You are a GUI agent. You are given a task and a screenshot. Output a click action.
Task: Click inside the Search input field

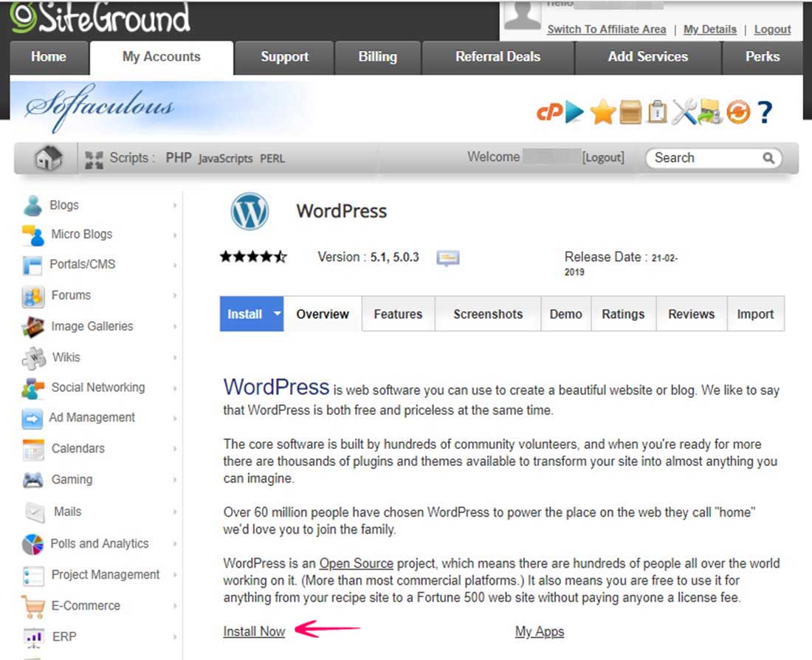pyautogui.click(x=704, y=158)
